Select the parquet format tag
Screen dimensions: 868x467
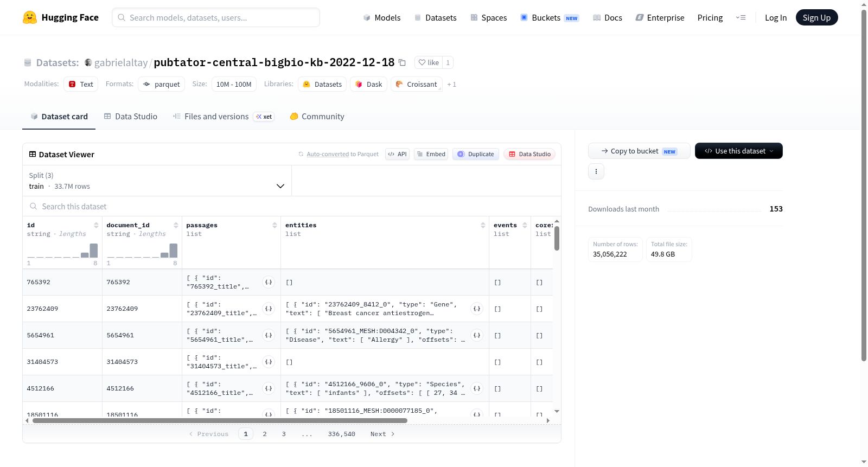[x=161, y=84]
